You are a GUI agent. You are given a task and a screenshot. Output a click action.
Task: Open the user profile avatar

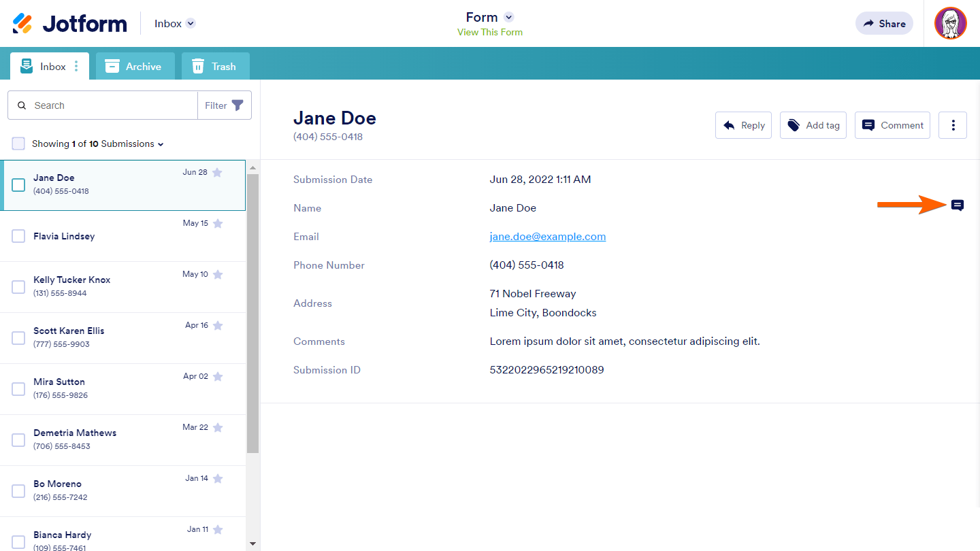coord(950,24)
